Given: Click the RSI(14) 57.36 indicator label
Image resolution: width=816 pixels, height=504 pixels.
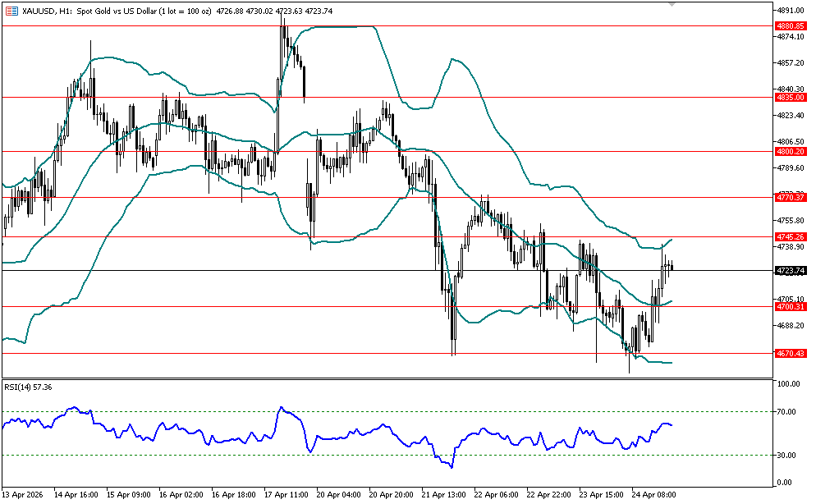Looking at the screenshot, I should 27,387.
